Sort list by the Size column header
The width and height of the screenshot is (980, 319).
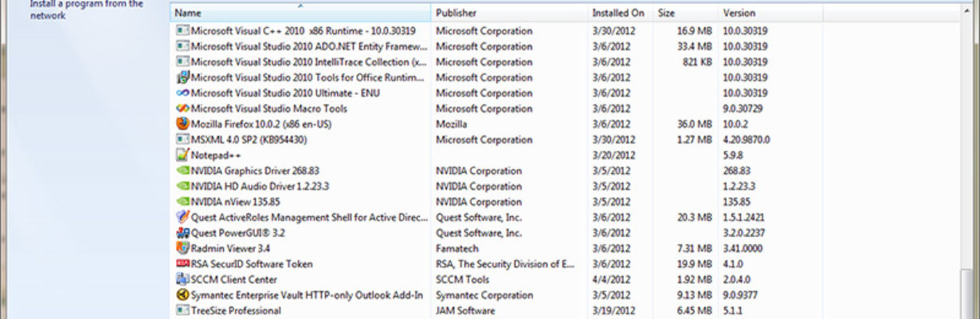pyautogui.click(x=686, y=14)
